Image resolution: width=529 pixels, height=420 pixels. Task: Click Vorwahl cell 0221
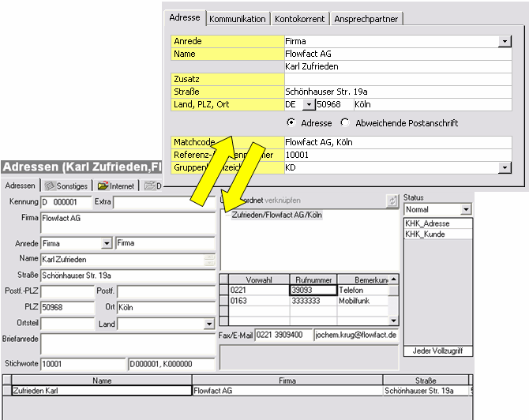click(259, 290)
